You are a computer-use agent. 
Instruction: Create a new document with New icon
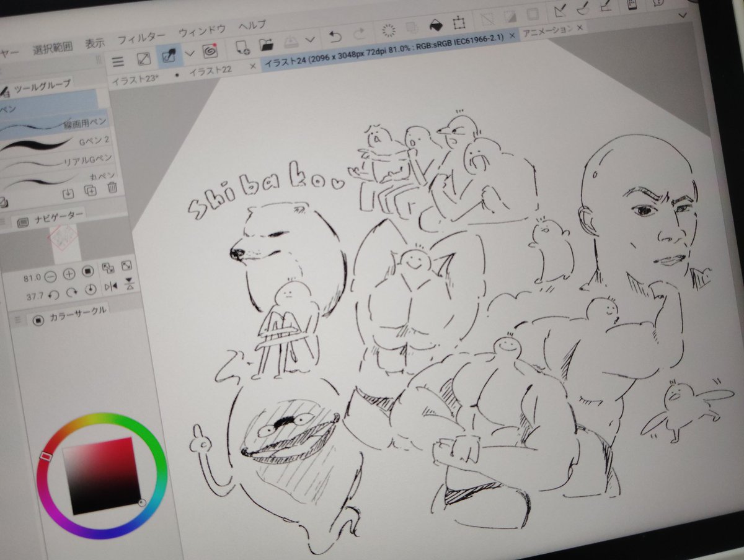click(243, 48)
